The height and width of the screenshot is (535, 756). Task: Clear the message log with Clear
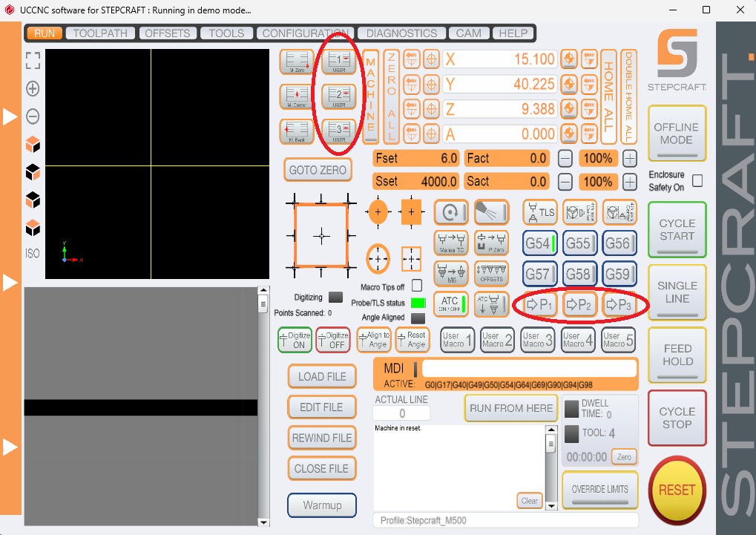(529, 501)
